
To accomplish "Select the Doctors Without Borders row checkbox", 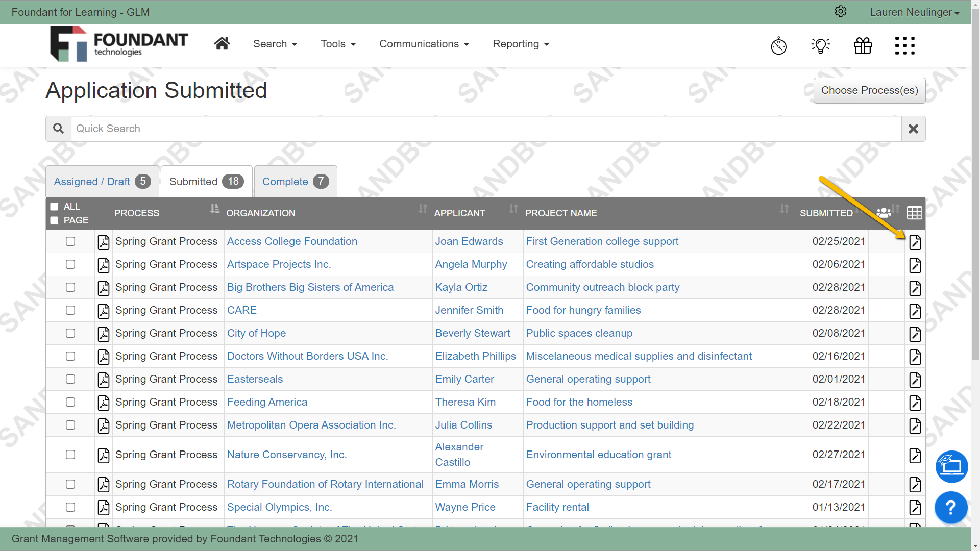I will tap(70, 356).
